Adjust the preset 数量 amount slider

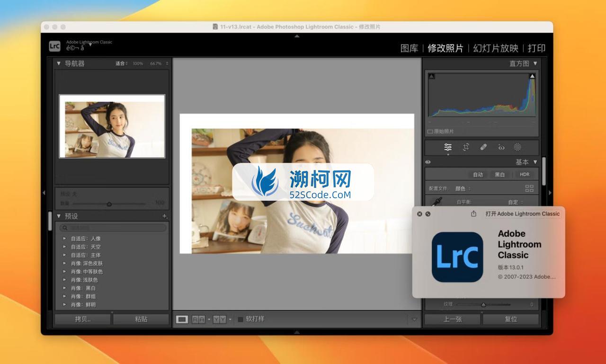pos(109,204)
